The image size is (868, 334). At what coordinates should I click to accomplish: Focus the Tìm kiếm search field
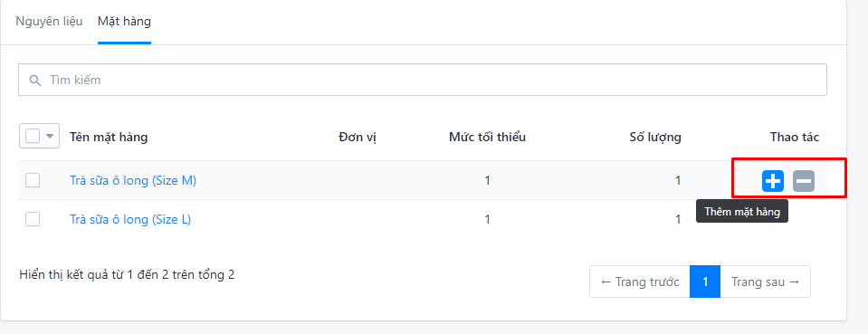pyautogui.click(x=423, y=80)
